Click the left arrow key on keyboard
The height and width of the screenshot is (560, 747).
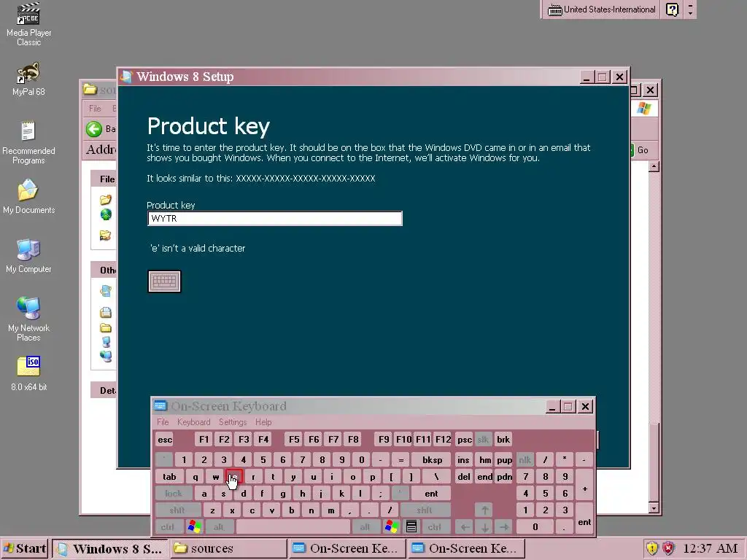(465, 526)
